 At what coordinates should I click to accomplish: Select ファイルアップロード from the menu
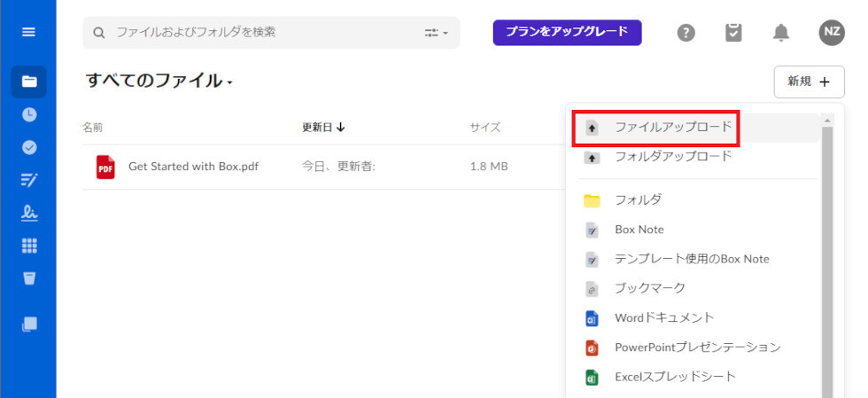pyautogui.click(x=673, y=127)
